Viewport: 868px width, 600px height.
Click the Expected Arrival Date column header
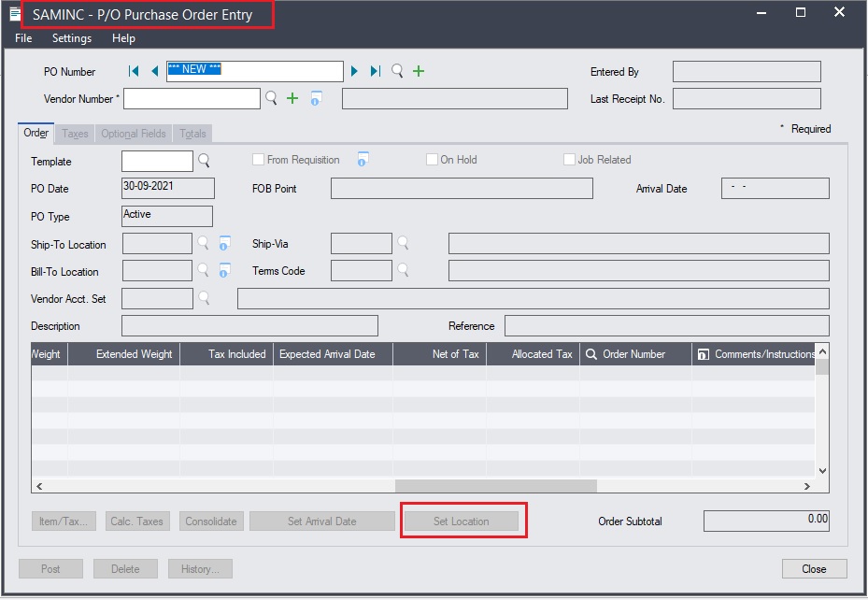point(333,354)
